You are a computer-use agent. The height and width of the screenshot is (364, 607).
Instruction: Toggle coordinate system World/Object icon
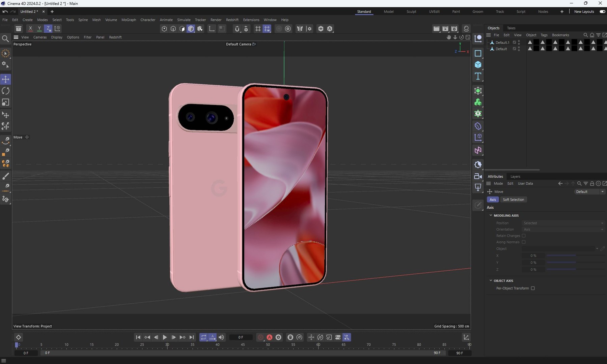[57, 29]
